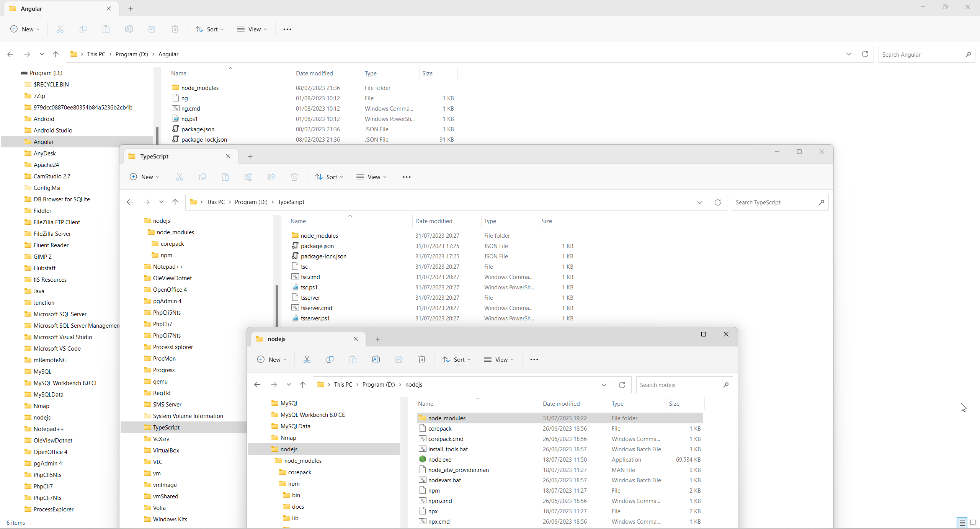The width and height of the screenshot is (980, 529).
Task: Click the node.exe application icon
Action: pos(423,459)
